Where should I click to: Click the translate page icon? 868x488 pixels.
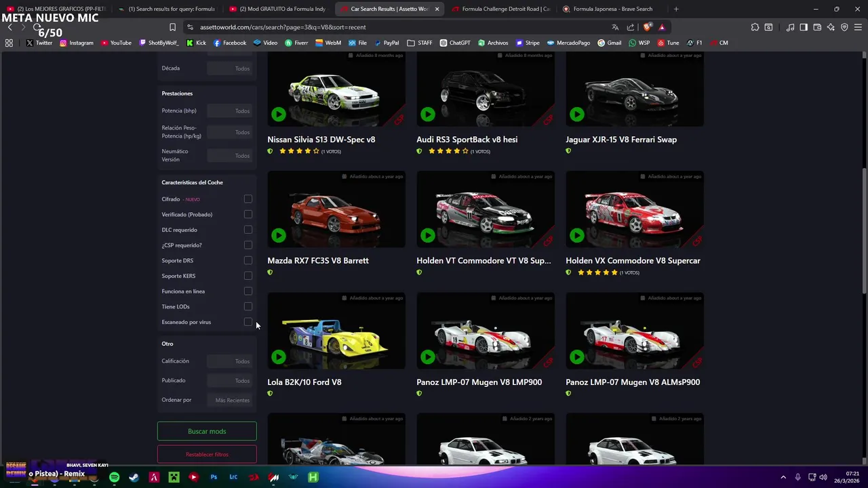(x=615, y=27)
